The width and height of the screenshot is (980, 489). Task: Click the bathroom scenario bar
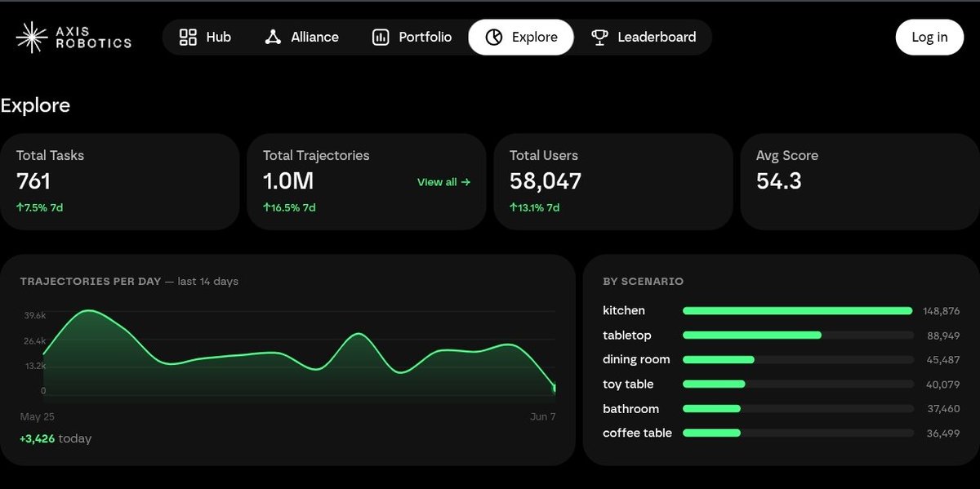click(798, 409)
